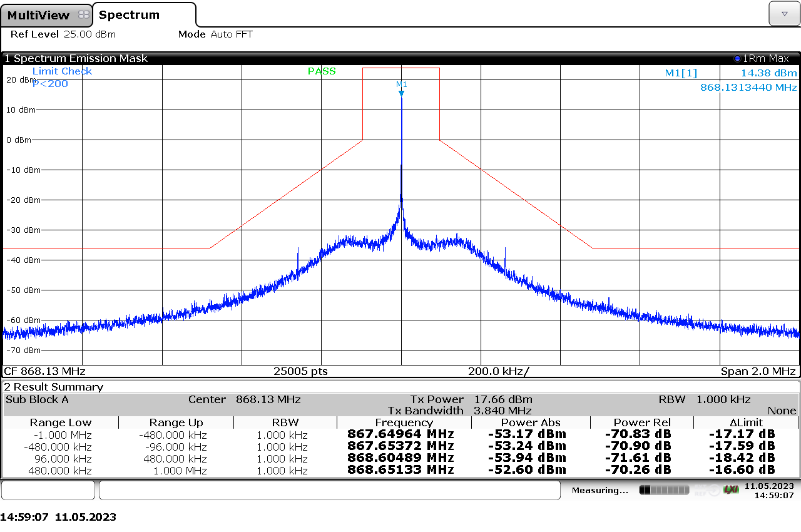Viewport: 801px width, 532px height.
Task: Click the 1Rm Max trace indicator
Action: (x=762, y=58)
